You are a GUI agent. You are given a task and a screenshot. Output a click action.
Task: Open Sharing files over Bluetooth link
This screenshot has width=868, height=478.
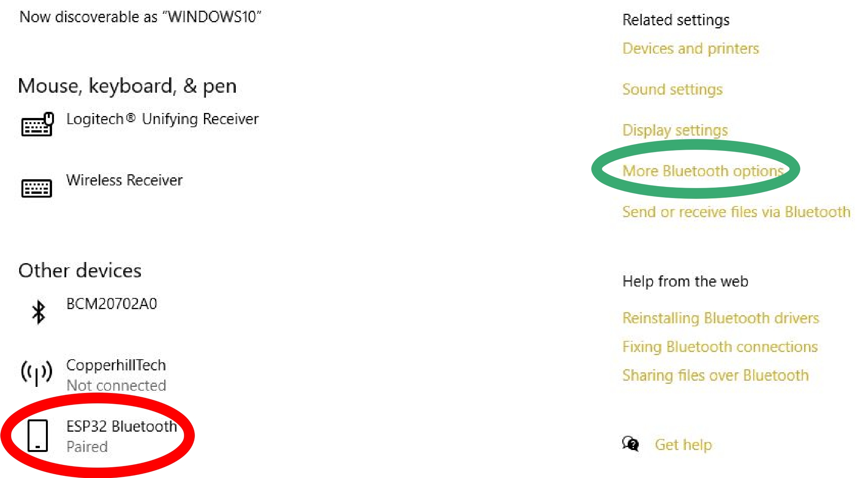point(715,375)
